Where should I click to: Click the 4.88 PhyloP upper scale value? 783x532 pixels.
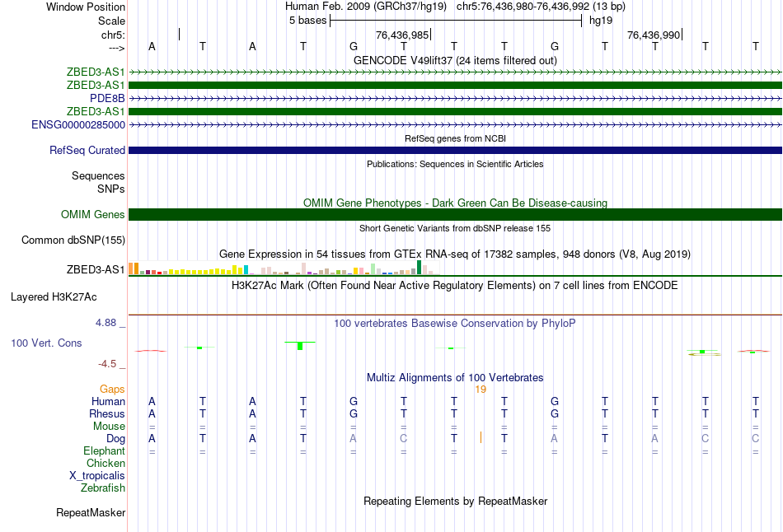[x=105, y=323]
